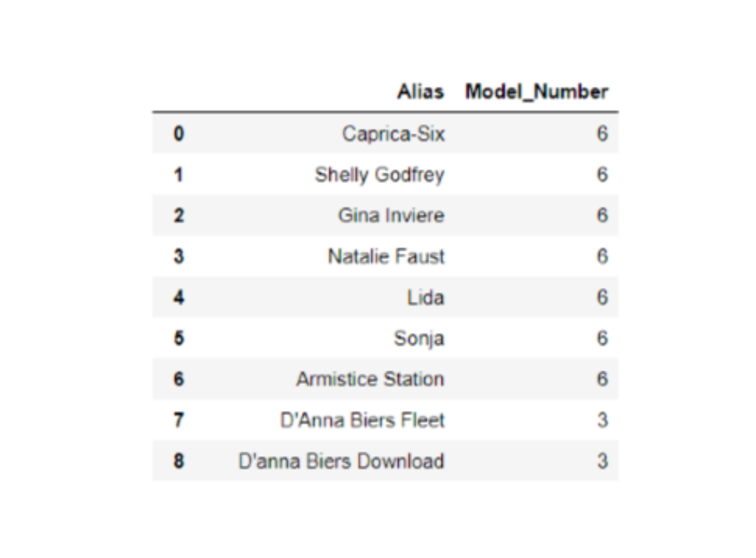Click the Armistice Station cell
756x558 pixels.
point(370,379)
